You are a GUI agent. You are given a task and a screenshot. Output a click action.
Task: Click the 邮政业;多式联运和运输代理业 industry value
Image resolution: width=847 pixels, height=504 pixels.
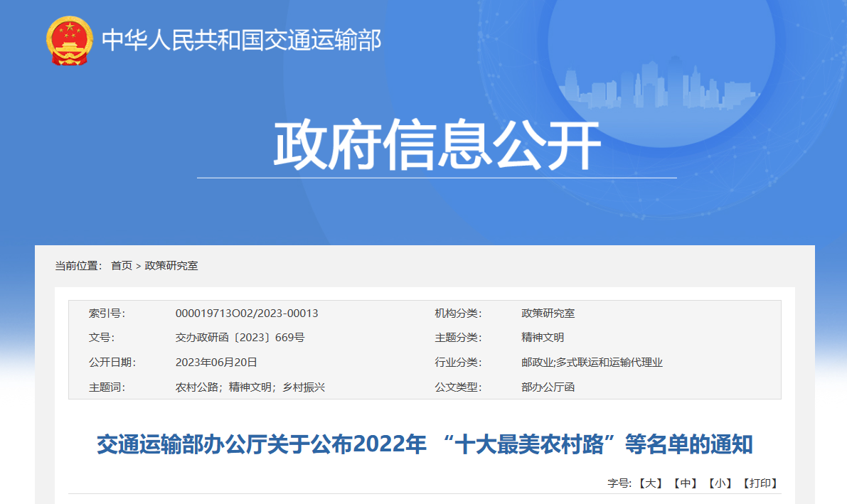click(592, 363)
